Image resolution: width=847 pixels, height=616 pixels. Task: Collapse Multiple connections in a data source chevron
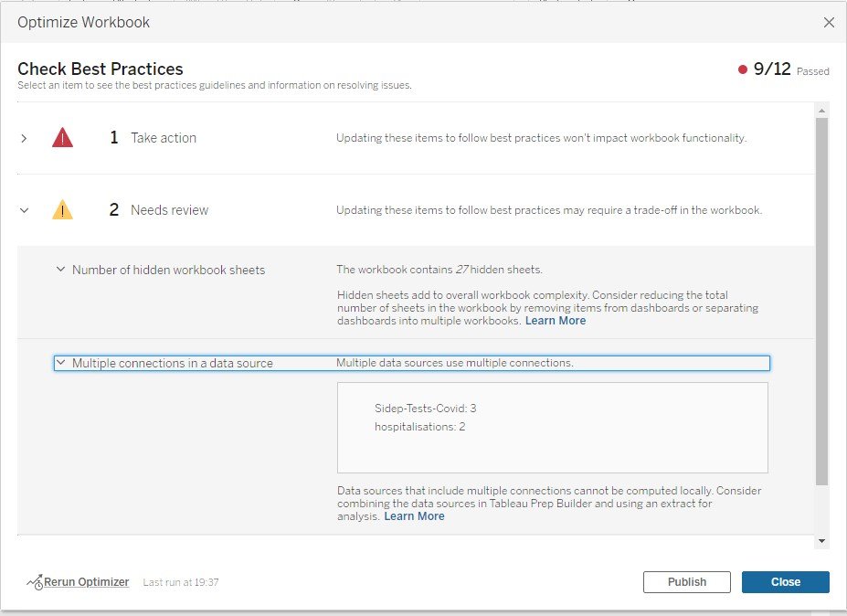60,363
